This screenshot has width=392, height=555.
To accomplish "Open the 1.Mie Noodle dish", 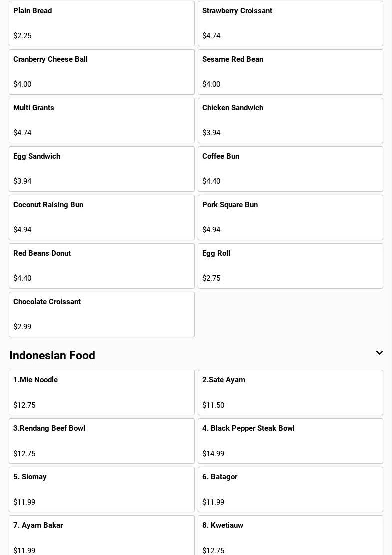I will tap(101, 392).
